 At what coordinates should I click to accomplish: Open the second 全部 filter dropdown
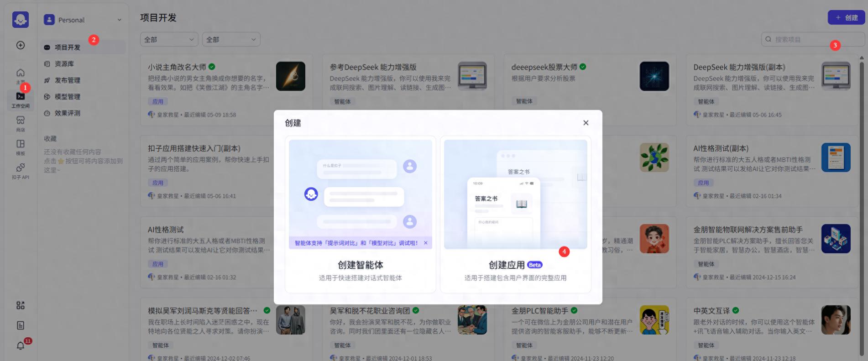pos(231,39)
